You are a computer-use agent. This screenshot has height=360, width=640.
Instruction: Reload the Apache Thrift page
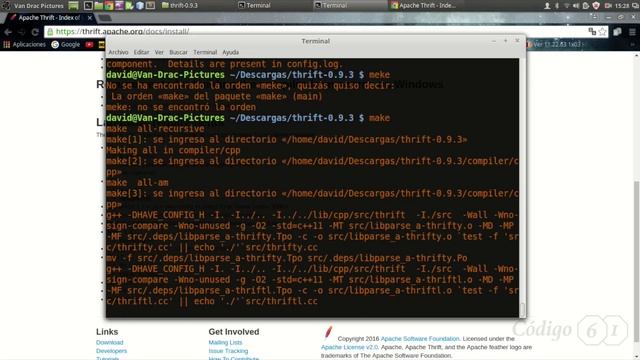[x=35, y=31]
